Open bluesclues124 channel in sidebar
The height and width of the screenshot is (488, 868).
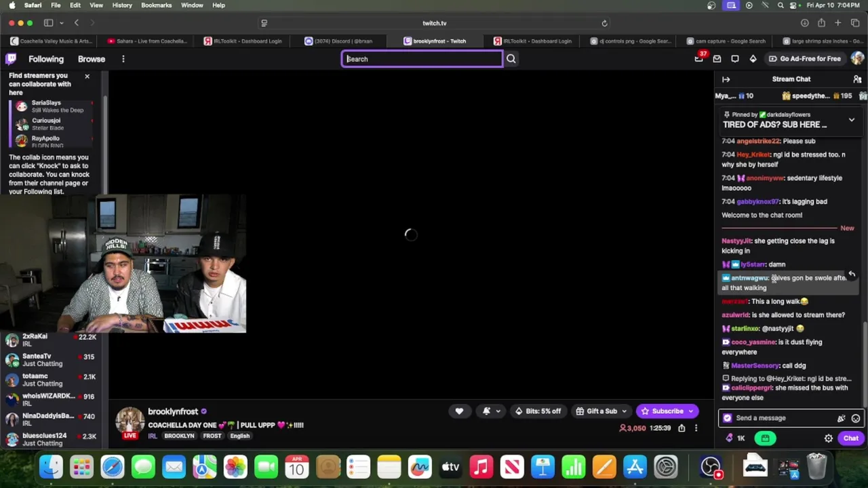point(51,439)
